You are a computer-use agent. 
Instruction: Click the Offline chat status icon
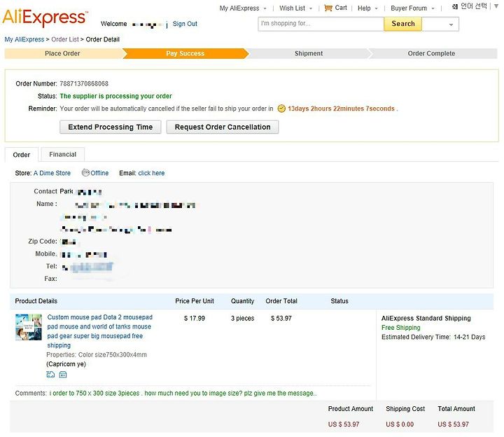click(x=85, y=173)
